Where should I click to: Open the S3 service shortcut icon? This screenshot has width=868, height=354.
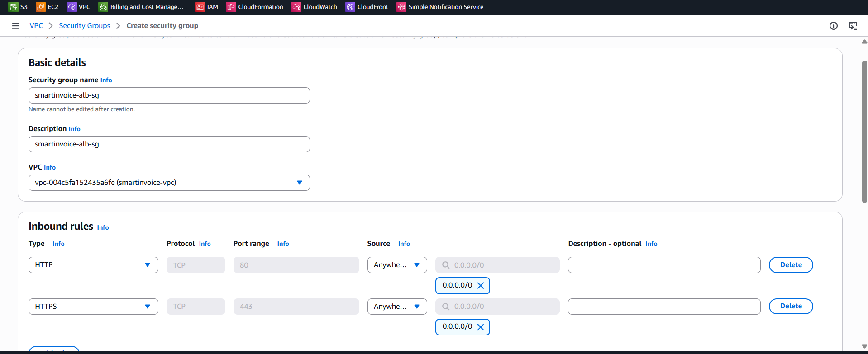(14, 7)
